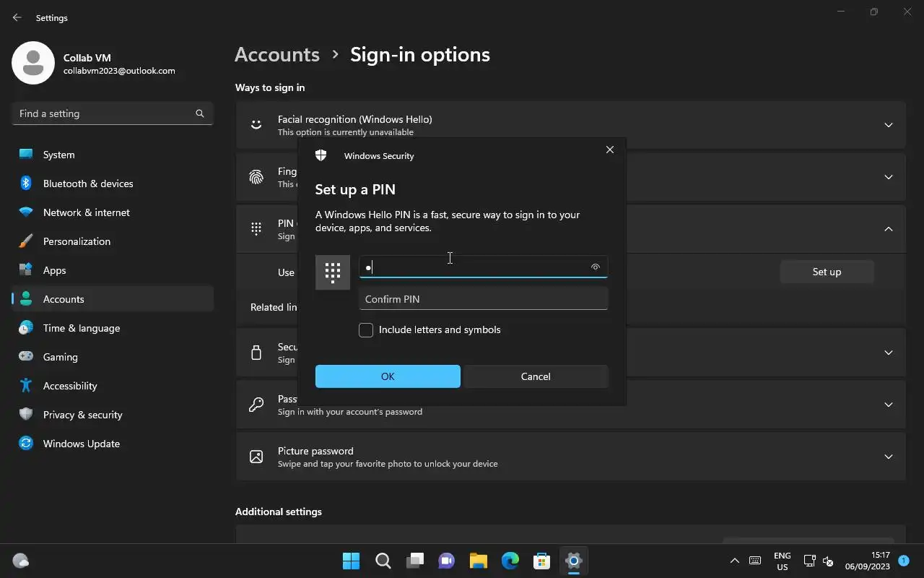The height and width of the screenshot is (578, 924).
Task: Select Accounts in the sidebar
Action: pyautogui.click(x=113, y=299)
